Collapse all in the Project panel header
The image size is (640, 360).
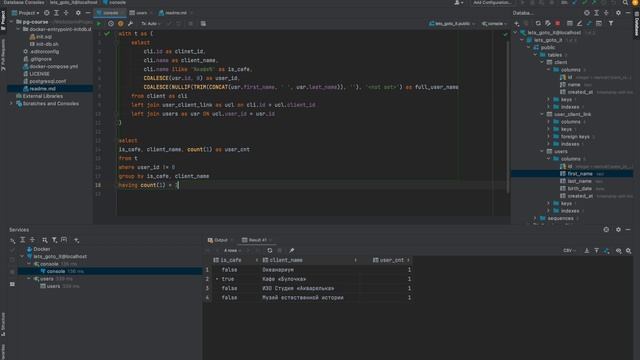[x=66, y=13]
